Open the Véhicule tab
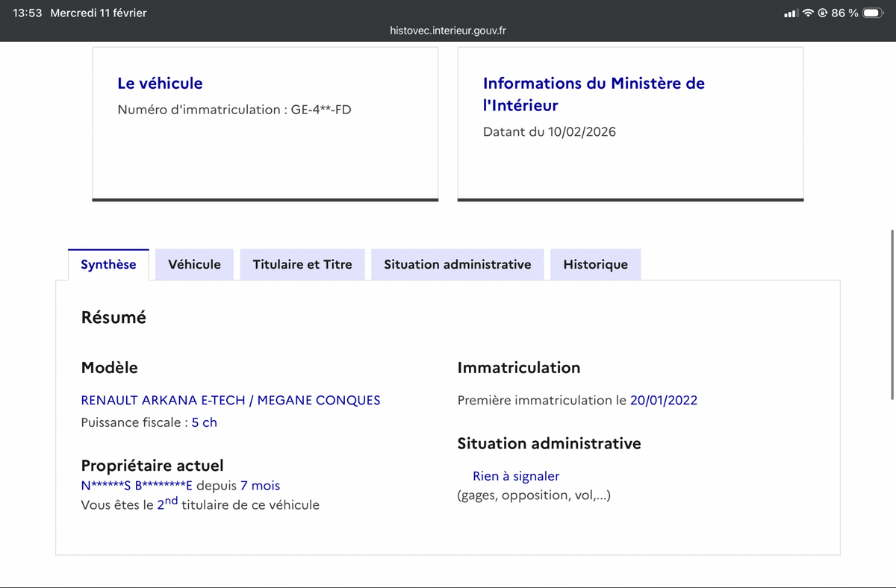 194,265
